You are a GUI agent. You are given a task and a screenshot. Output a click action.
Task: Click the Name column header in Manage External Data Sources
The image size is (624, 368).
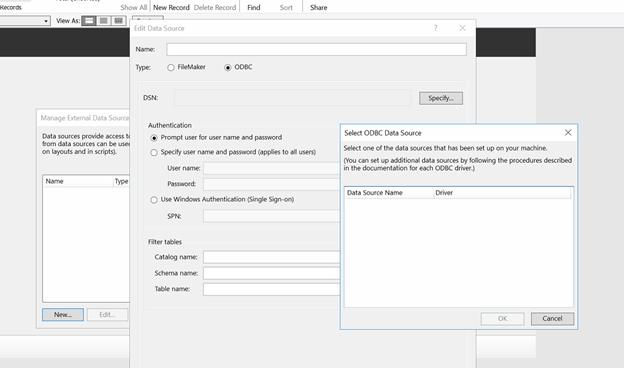point(78,181)
